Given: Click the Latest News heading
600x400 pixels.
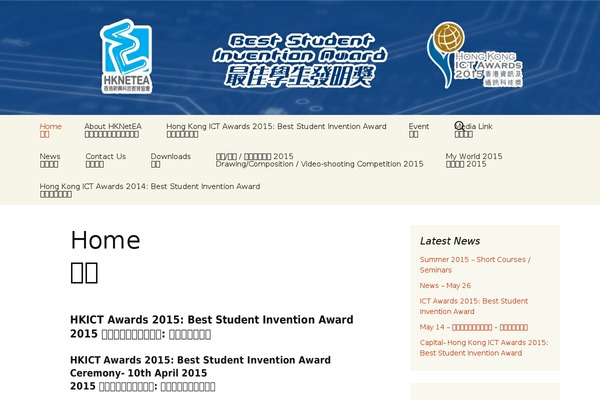Looking at the screenshot, I should pyautogui.click(x=450, y=241).
